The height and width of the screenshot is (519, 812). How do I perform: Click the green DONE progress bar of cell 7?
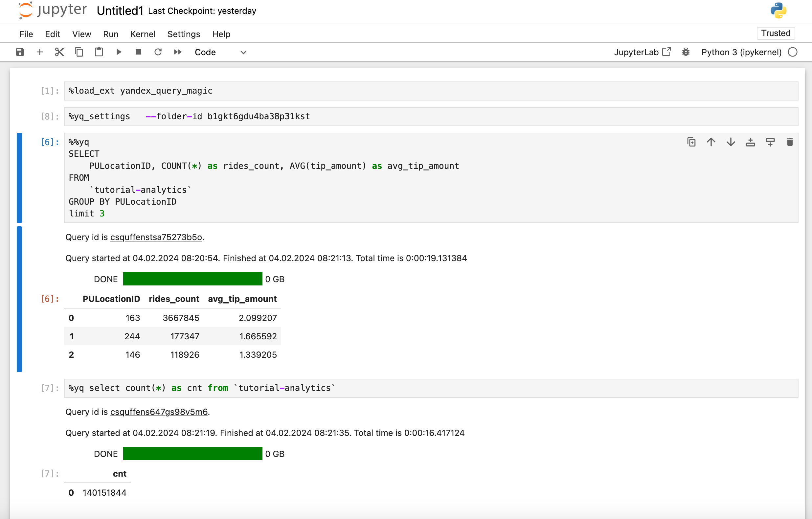point(192,454)
